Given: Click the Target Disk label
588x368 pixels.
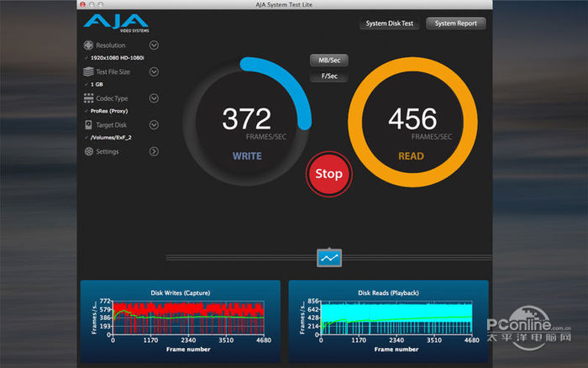Looking at the screenshot, I should click(x=111, y=125).
